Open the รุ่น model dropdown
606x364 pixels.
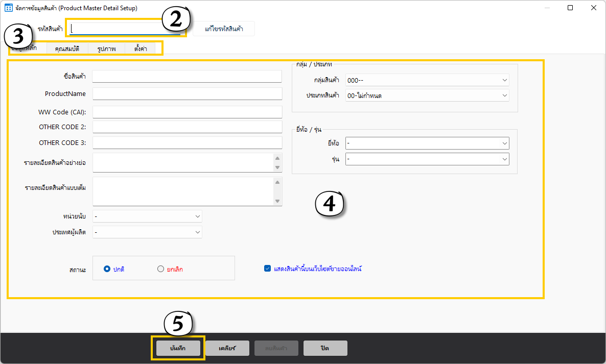(427, 159)
